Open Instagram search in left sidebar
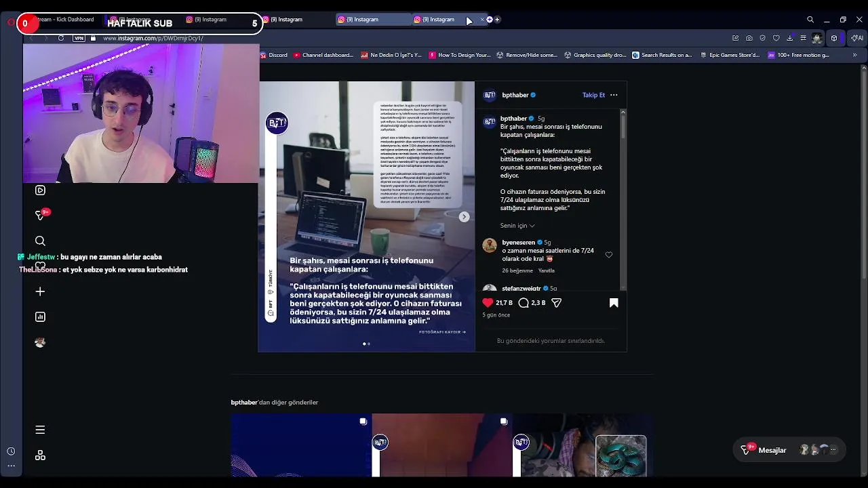The image size is (868, 488). (40, 241)
